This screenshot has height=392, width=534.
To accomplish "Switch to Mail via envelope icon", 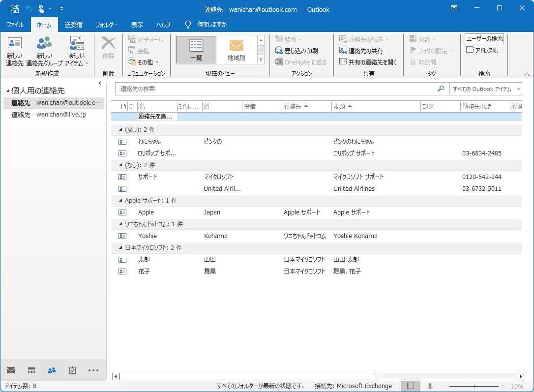I will point(11,370).
